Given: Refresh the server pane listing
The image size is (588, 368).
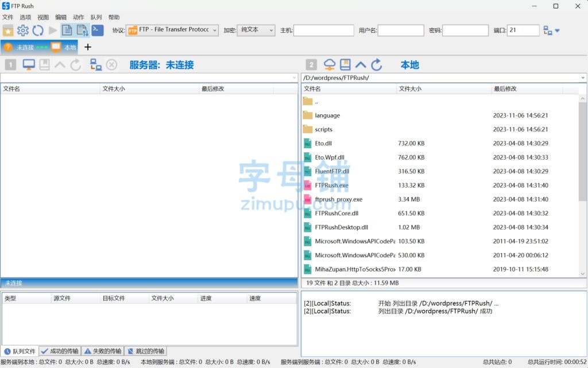Looking at the screenshot, I should [75, 64].
